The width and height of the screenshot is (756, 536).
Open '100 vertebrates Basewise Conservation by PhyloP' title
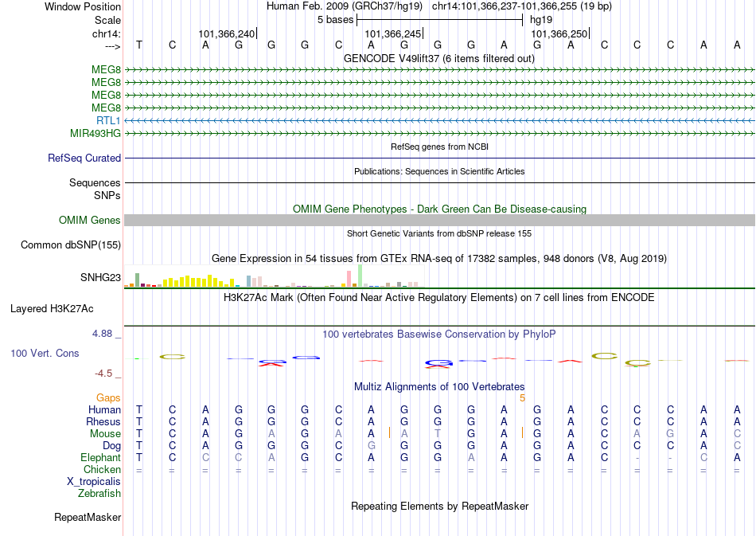coord(439,335)
